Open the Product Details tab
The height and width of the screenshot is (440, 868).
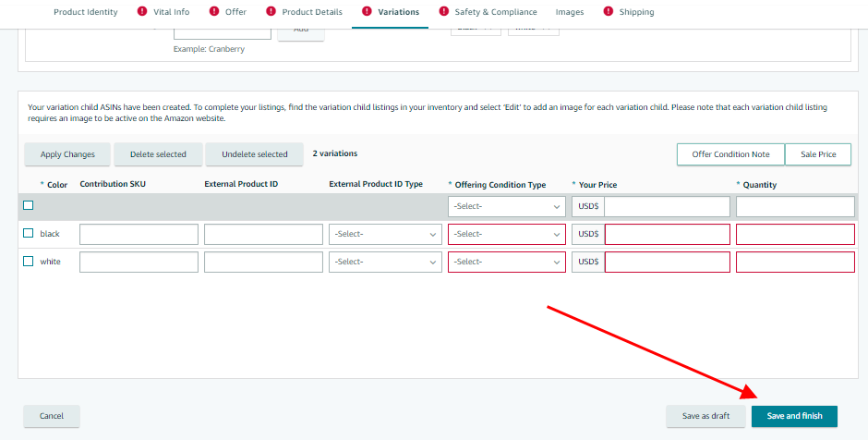[x=312, y=12]
